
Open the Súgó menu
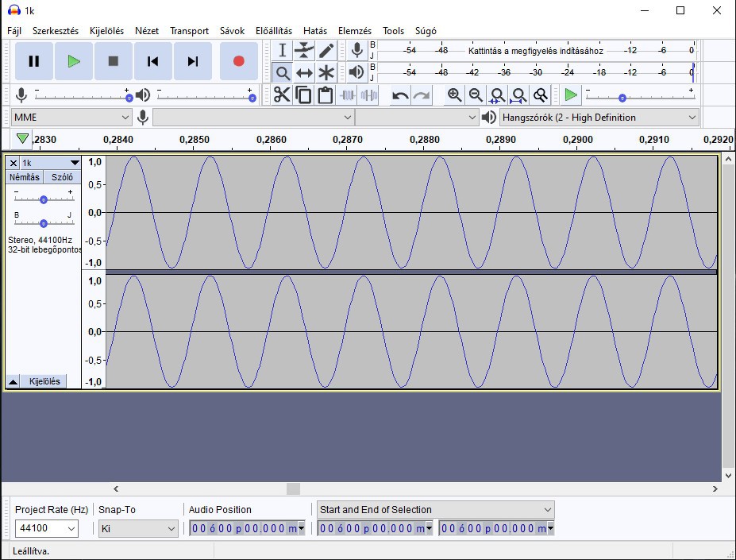pyautogui.click(x=426, y=31)
